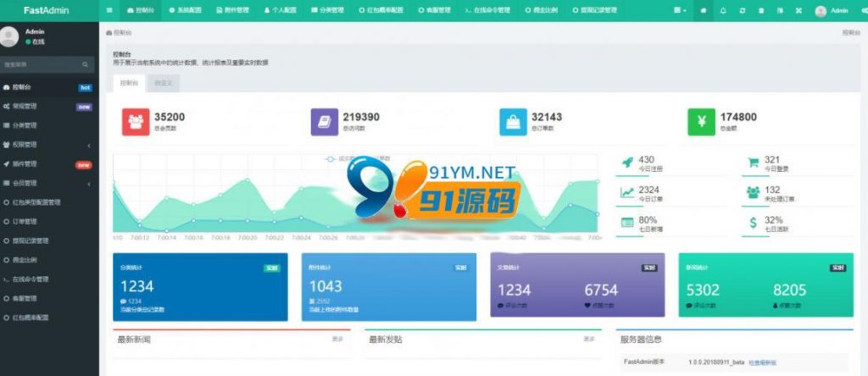Open 在线命令管理 in the sidebar
Screen dimensions: 868x376
pos(49,279)
